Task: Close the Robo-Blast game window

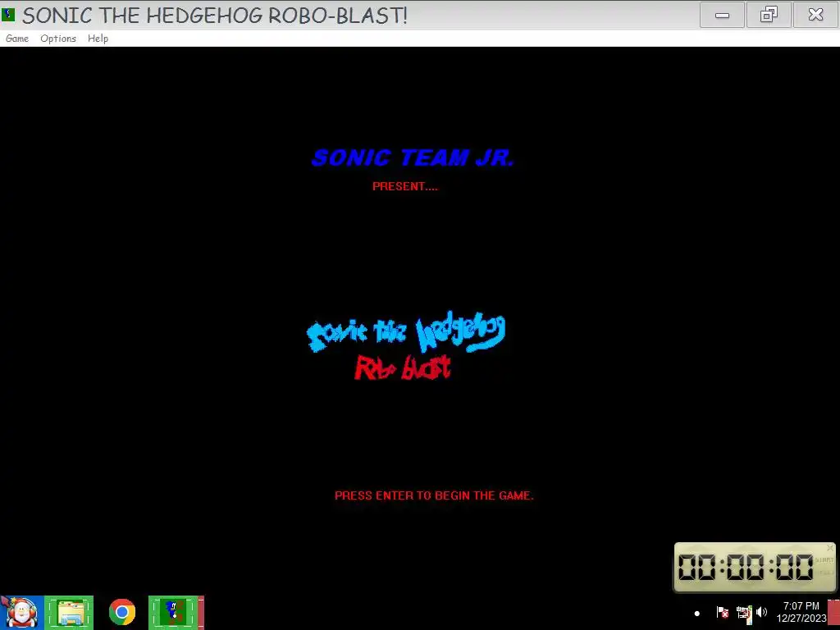Action: pos(815,15)
